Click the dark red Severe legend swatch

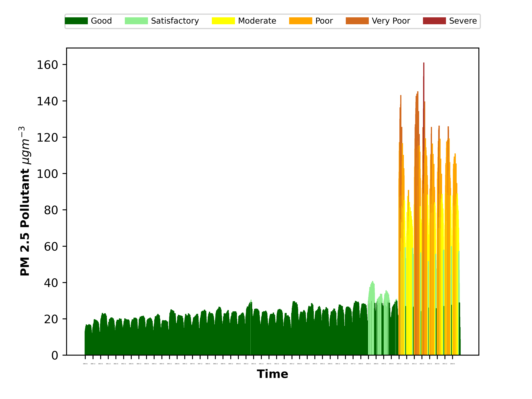pyautogui.click(x=434, y=21)
